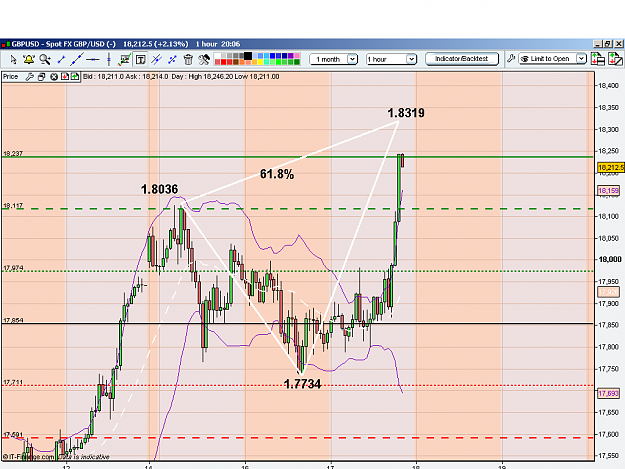Viewport: 625px width, 469px height.
Task: Click the Indicator/Backtest button
Action: (462, 59)
